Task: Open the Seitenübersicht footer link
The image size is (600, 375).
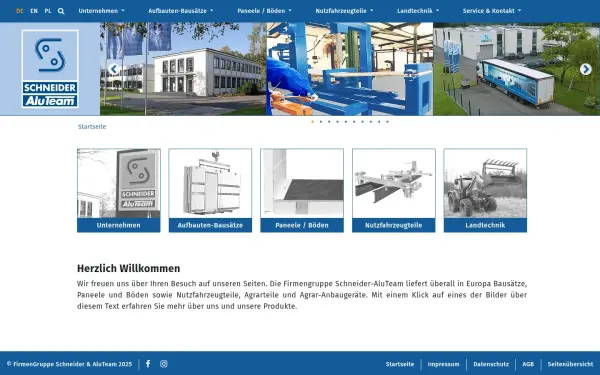Action: pos(570,364)
